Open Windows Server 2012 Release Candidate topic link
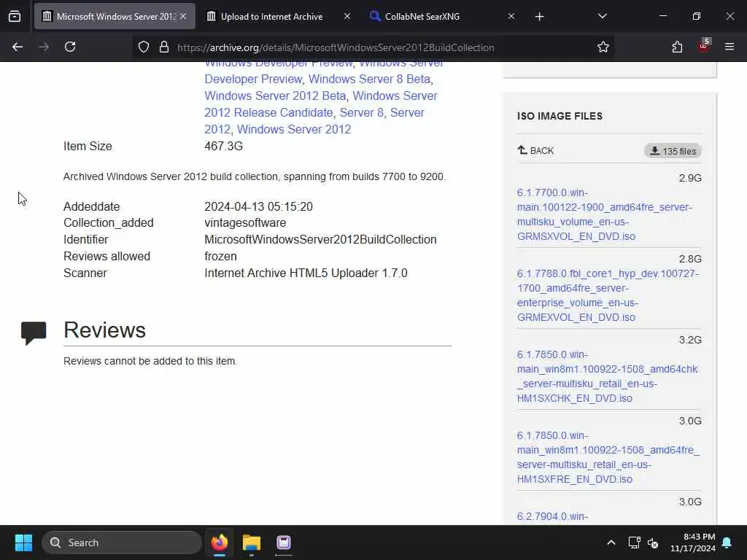Image resolution: width=747 pixels, height=560 pixels. coord(321,104)
